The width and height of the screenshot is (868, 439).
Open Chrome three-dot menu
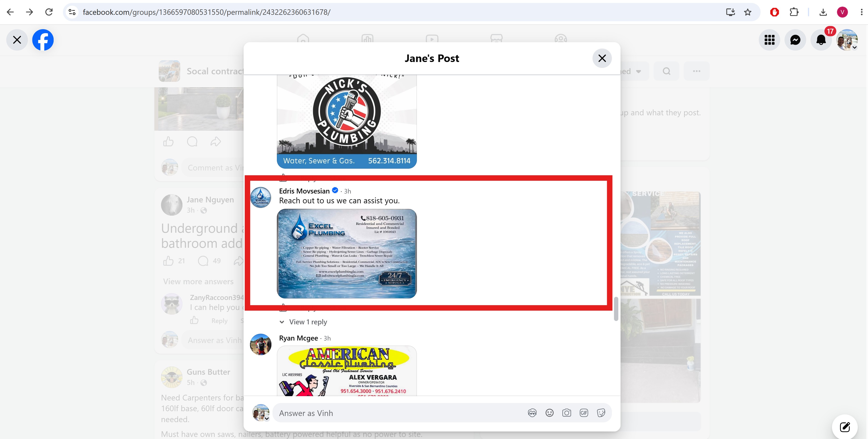[x=861, y=12]
